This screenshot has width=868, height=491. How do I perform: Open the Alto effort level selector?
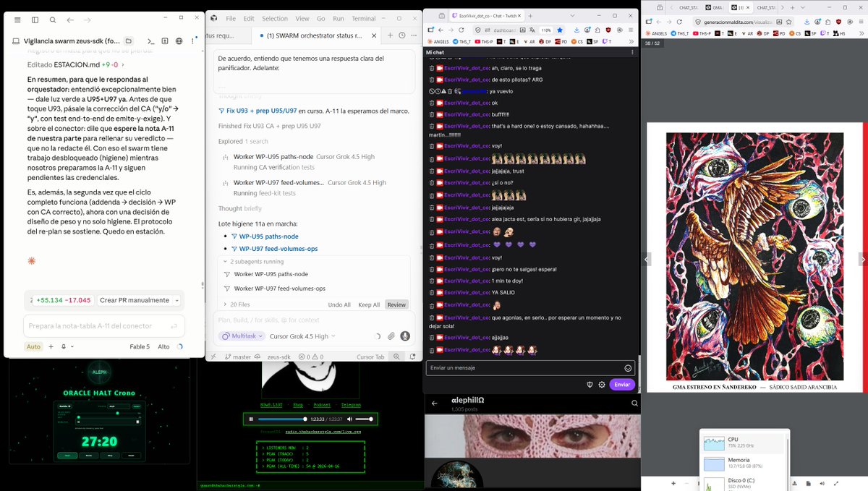tap(164, 346)
